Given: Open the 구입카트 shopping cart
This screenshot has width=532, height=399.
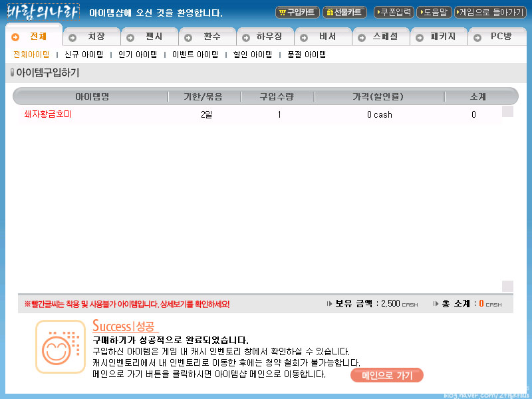Looking at the screenshot, I should [x=297, y=12].
